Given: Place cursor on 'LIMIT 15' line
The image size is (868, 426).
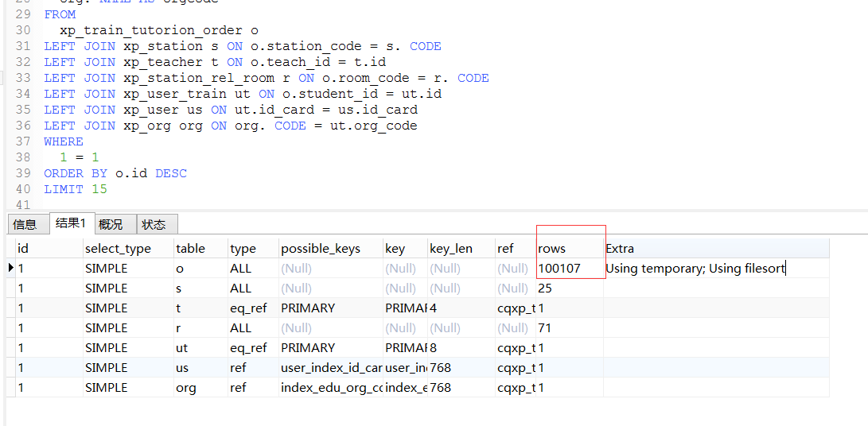Looking at the screenshot, I should (76, 189).
